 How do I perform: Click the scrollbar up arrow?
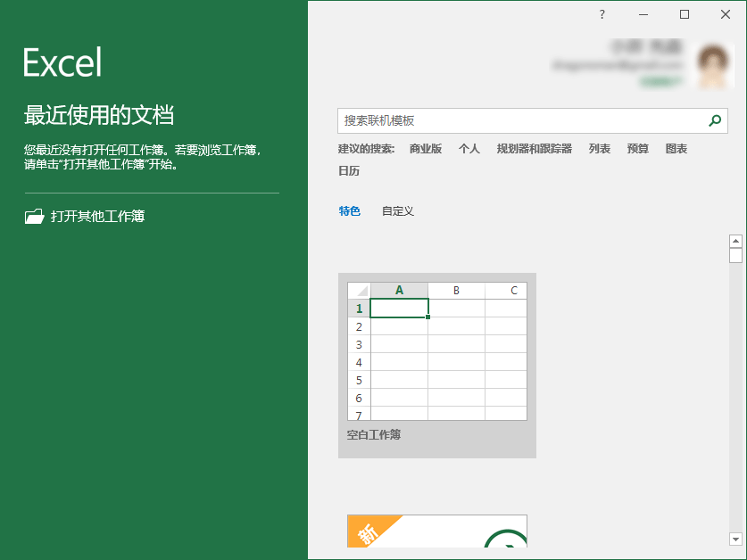[x=735, y=241]
